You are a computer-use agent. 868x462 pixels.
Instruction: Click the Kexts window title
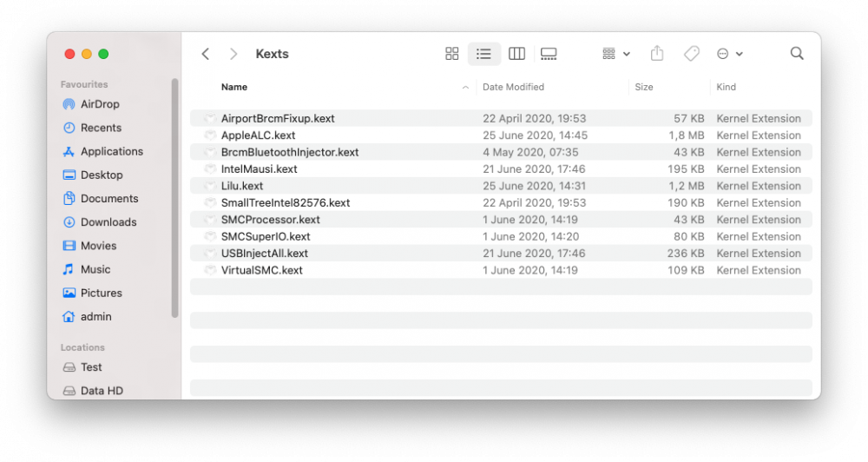click(272, 54)
